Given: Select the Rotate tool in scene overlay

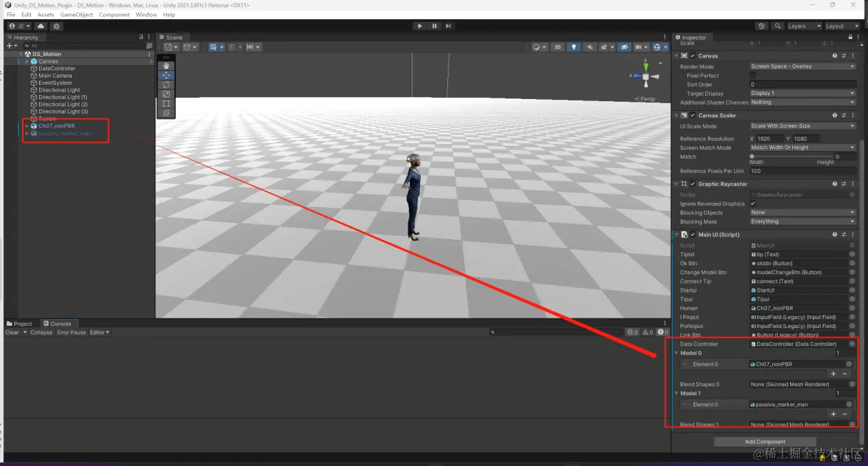Looking at the screenshot, I should pyautogui.click(x=166, y=85).
